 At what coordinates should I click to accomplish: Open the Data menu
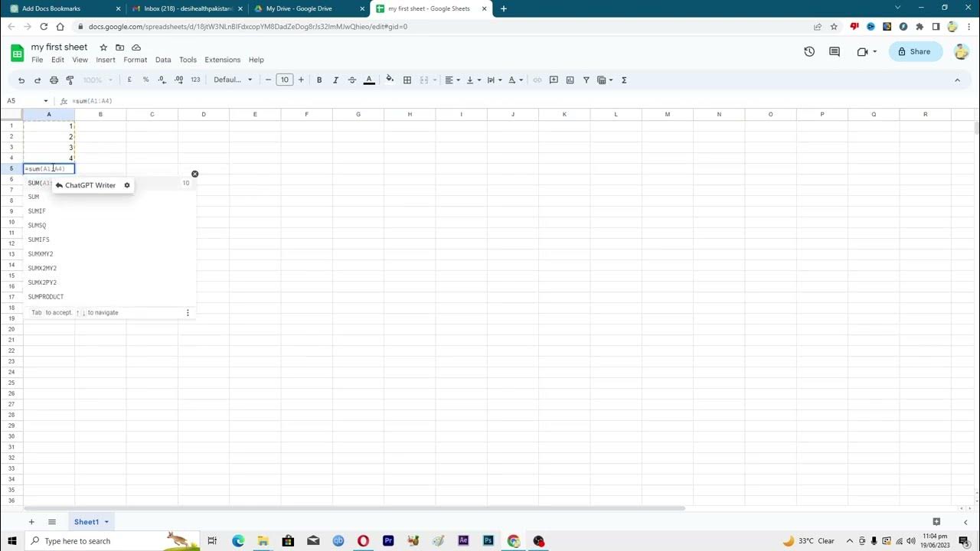[x=163, y=60]
